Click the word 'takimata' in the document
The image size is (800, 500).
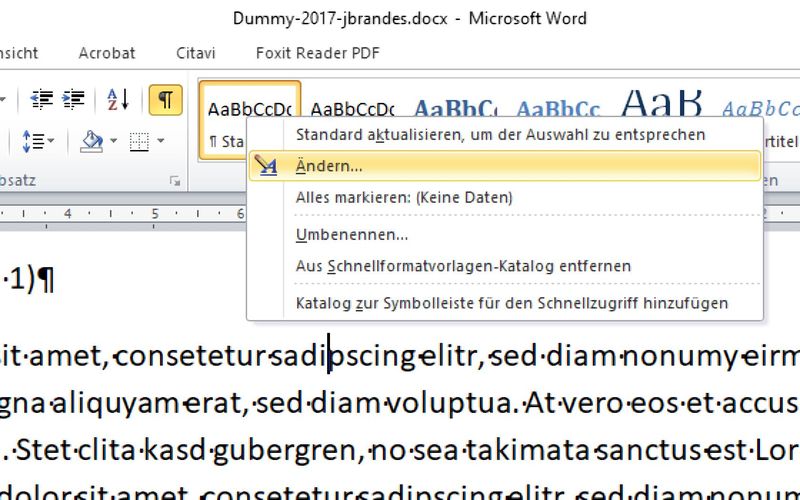528,451
